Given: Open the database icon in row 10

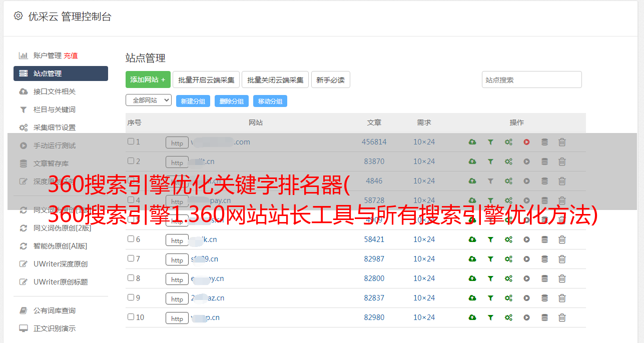Looking at the screenshot, I should 544,317.
